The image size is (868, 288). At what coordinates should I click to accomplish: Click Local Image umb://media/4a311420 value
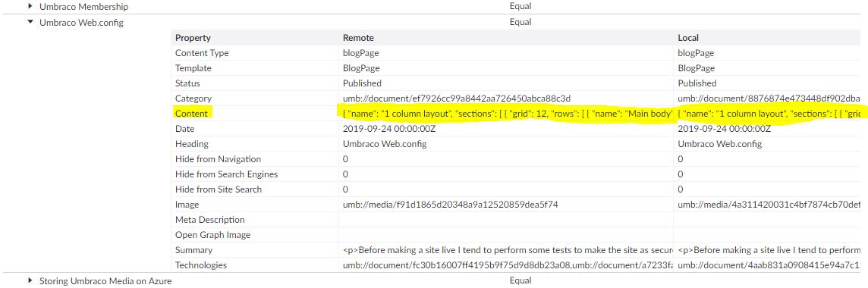(x=769, y=205)
